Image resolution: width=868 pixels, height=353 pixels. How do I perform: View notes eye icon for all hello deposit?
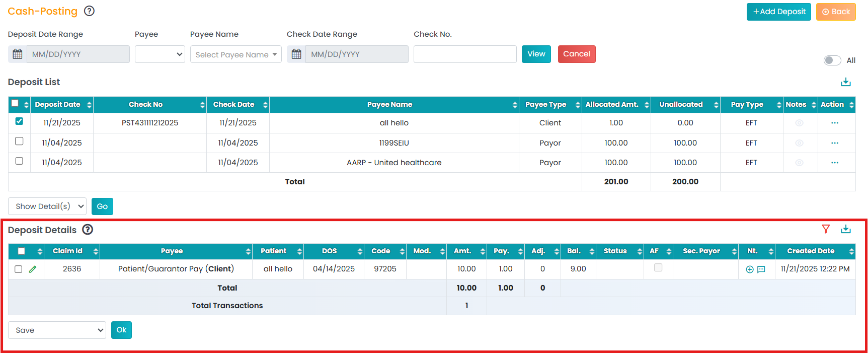(x=799, y=123)
